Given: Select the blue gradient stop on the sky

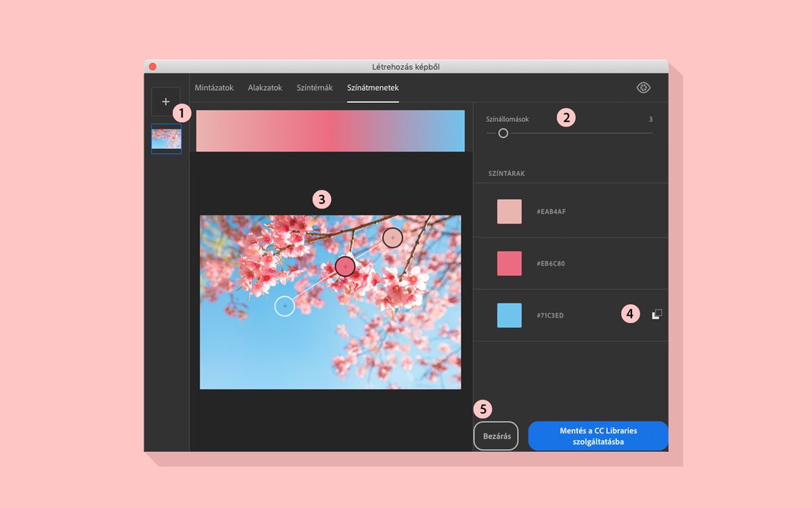Looking at the screenshot, I should click(285, 306).
